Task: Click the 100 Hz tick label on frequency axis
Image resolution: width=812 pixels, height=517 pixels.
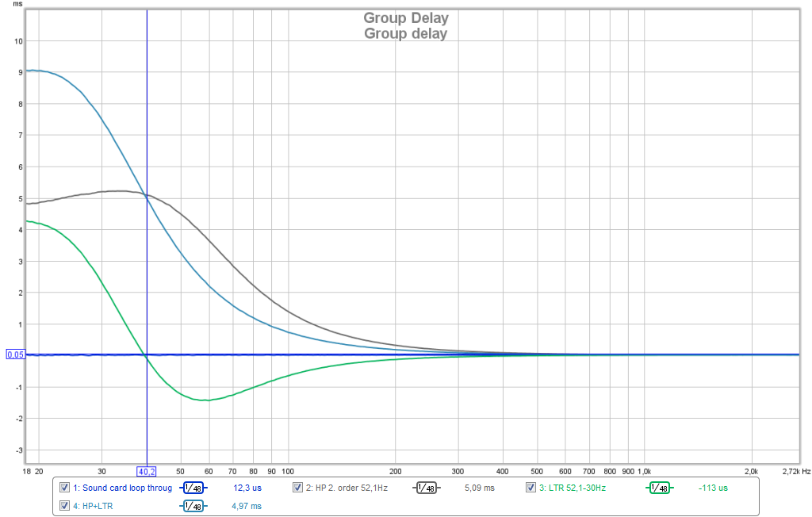Action: (x=288, y=472)
